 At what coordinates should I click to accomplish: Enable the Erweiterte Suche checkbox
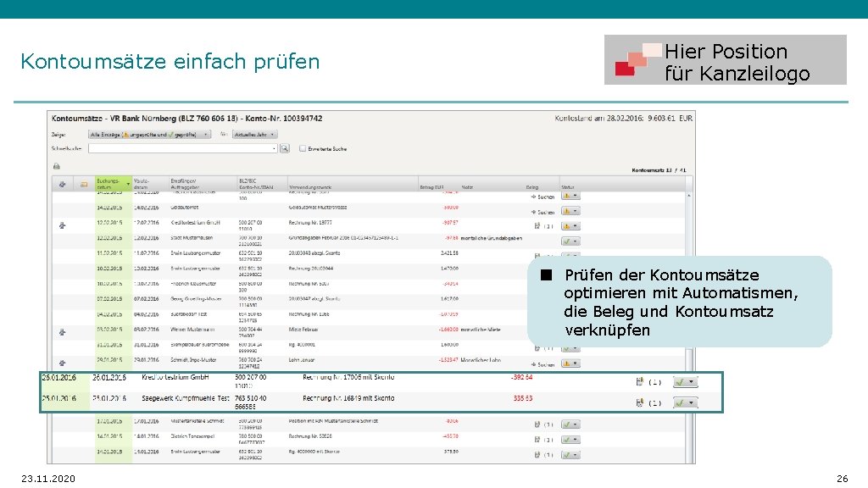[x=303, y=149]
